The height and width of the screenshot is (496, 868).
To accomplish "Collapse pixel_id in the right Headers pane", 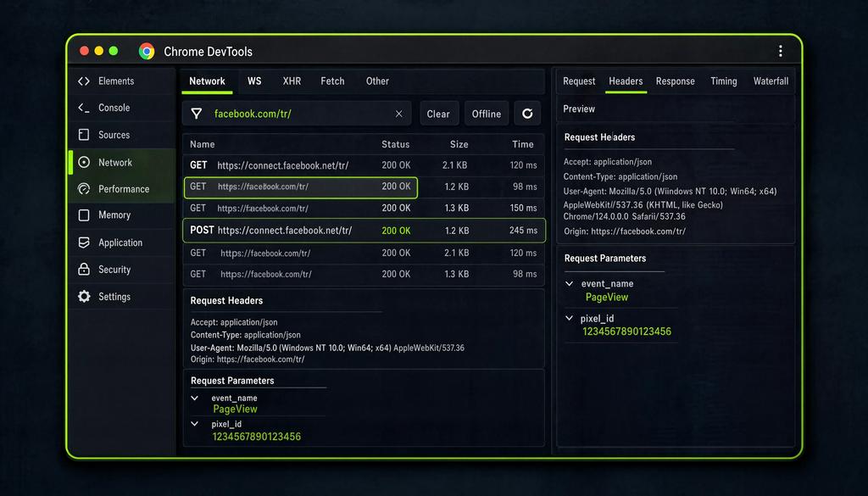I will coord(569,318).
